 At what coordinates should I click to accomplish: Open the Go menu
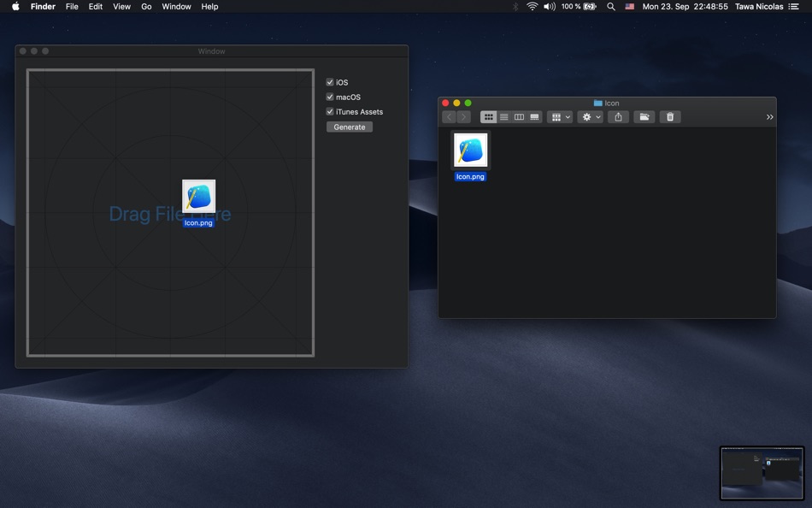[x=146, y=6]
